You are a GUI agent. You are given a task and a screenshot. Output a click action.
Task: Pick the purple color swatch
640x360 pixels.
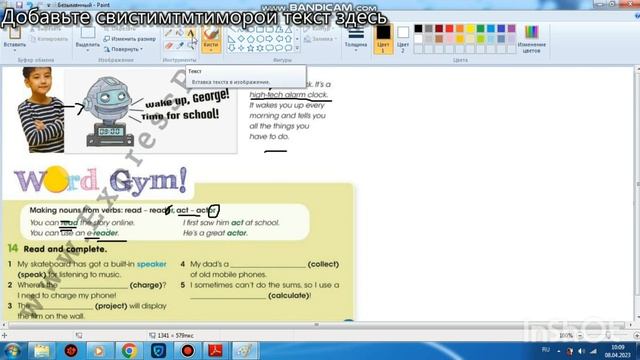click(x=511, y=28)
